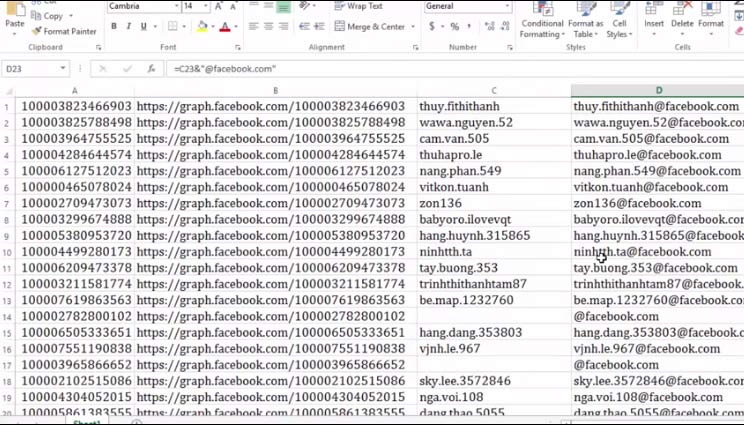Click the Orientation text rotation icon
This screenshot has height=425, width=744.
click(305, 6)
